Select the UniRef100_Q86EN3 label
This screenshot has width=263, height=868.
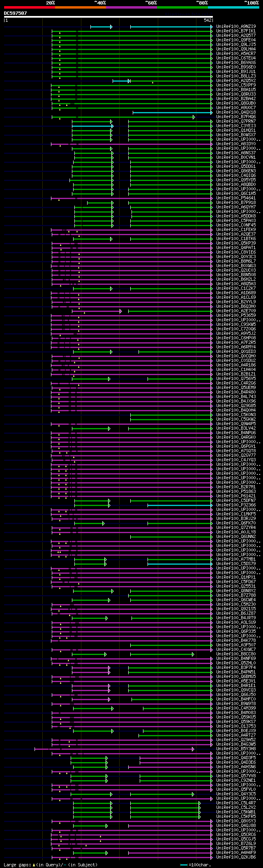(x=236, y=171)
